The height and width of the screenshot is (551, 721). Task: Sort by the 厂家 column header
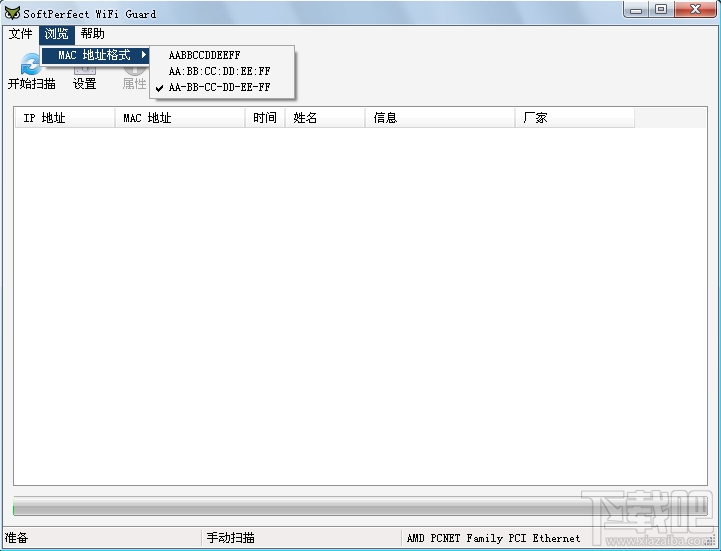[575, 118]
